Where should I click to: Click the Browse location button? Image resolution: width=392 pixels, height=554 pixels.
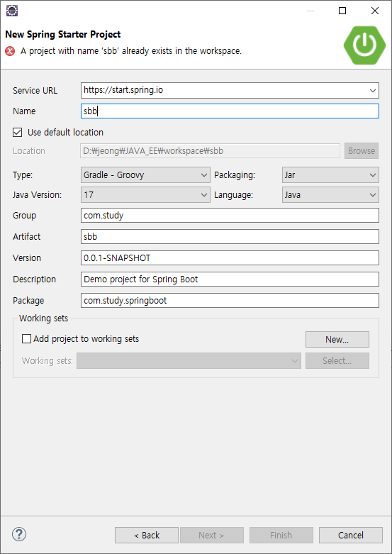[362, 151]
